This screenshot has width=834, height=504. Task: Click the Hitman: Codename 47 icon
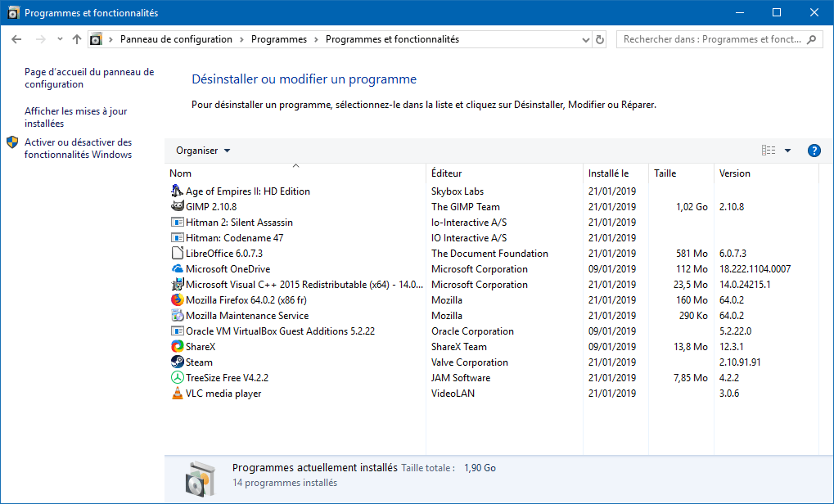point(177,237)
